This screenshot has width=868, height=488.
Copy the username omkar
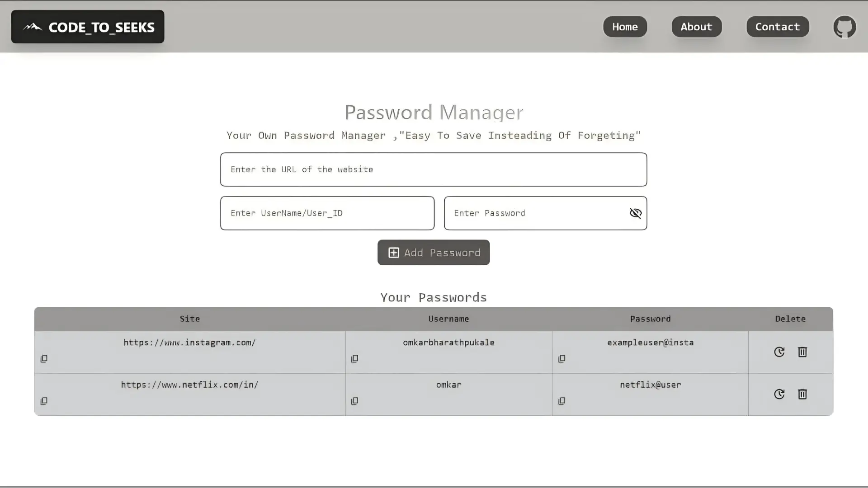click(354, 401)
